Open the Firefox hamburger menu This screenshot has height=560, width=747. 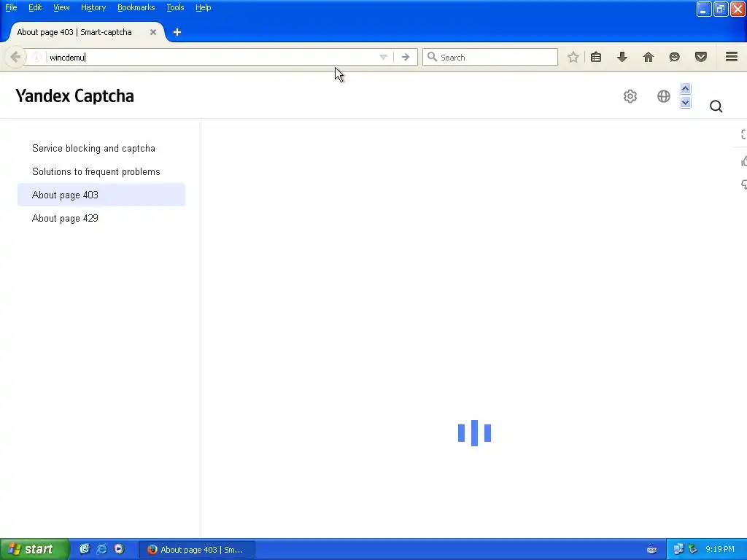(732, 57)
